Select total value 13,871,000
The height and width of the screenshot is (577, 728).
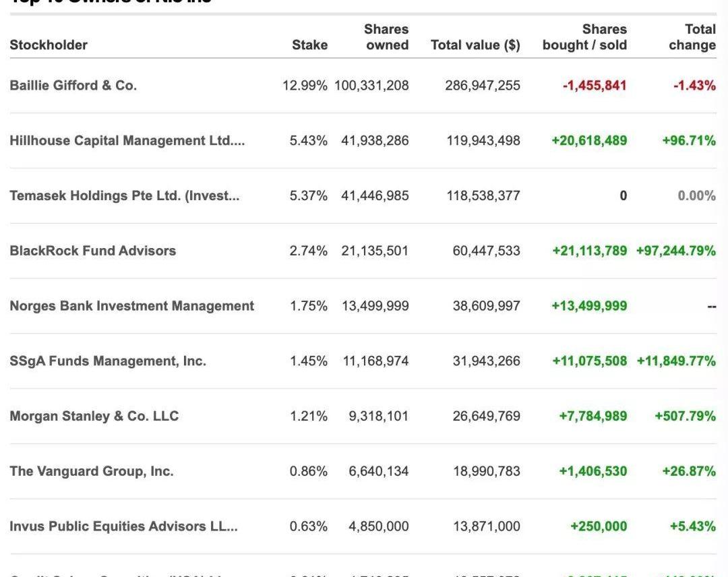[487, 526]
